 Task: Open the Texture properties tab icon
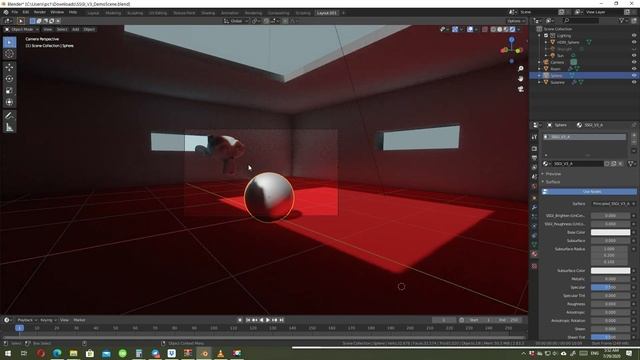tap(534, 266)
